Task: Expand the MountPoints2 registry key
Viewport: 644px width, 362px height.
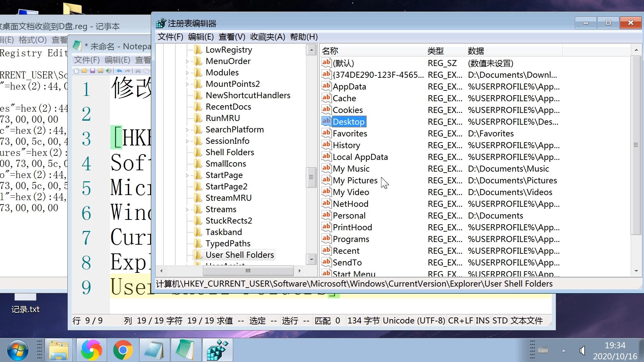Action: (187, 84)
